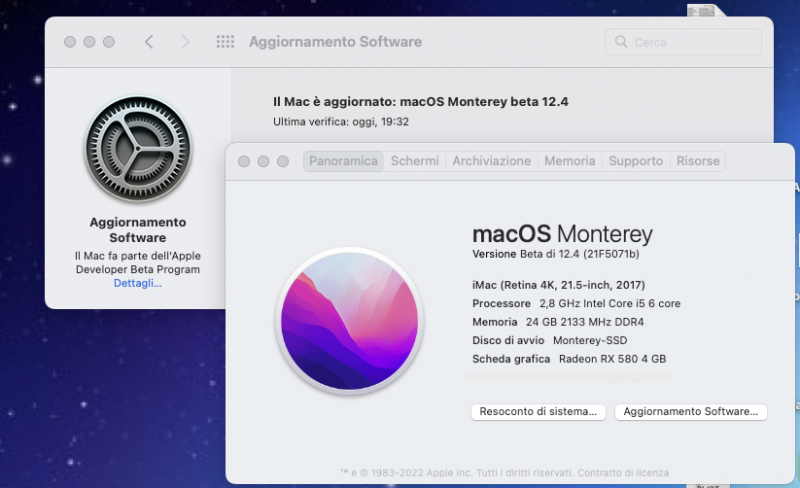Image resolution: width=800 pixels, height=488 pixels.
Task: Click version text Beta di 12.4 (21F5071b)
Action: (580, 254)
